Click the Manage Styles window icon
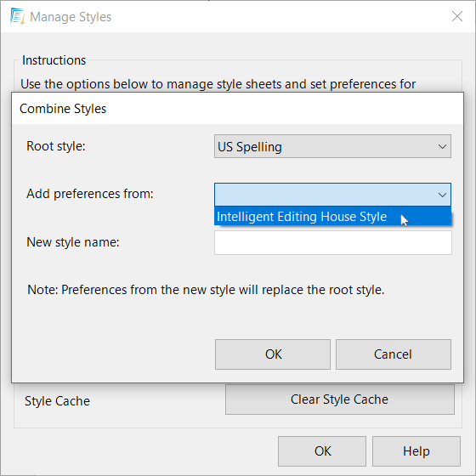476x476 pixels. pos(17,16)
